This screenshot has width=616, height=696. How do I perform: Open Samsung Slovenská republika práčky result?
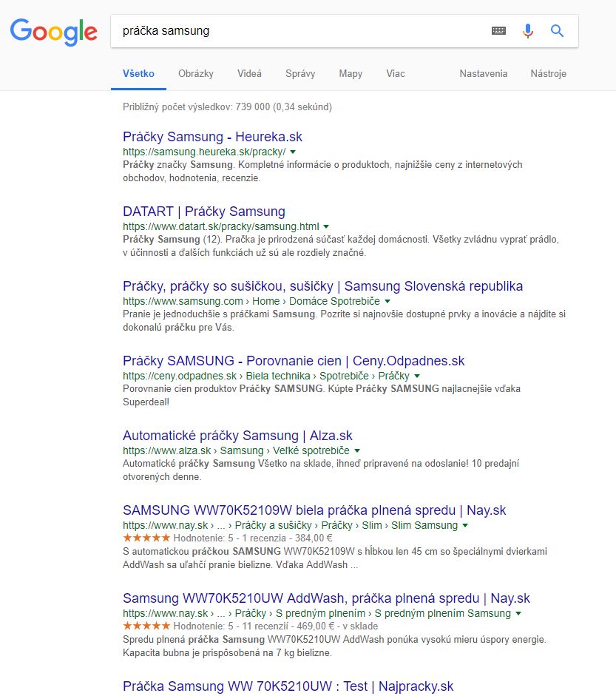pos(322,286)
